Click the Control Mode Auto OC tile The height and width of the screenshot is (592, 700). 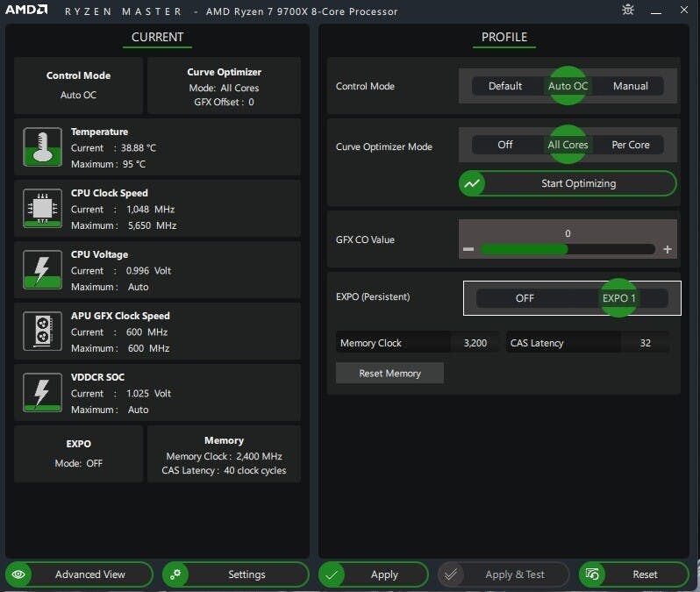tap(79, 85)
